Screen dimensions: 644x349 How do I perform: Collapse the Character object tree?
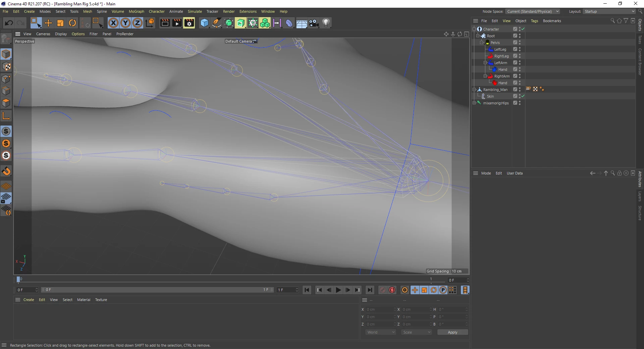click(474, 29)
